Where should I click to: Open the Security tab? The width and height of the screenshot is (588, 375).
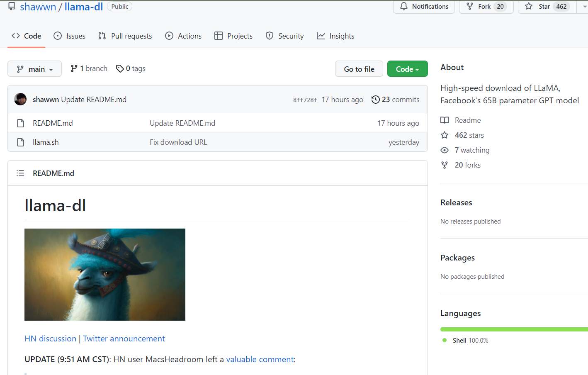(284, 36)
